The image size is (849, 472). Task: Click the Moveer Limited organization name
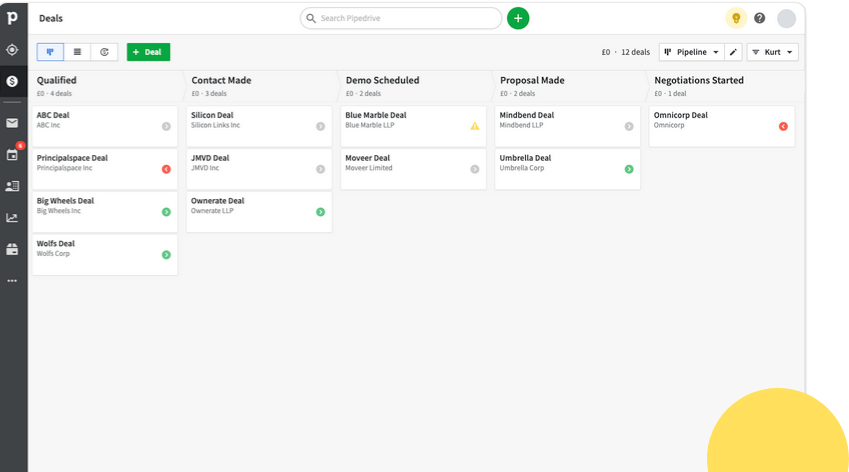click(x=368, y=168)
